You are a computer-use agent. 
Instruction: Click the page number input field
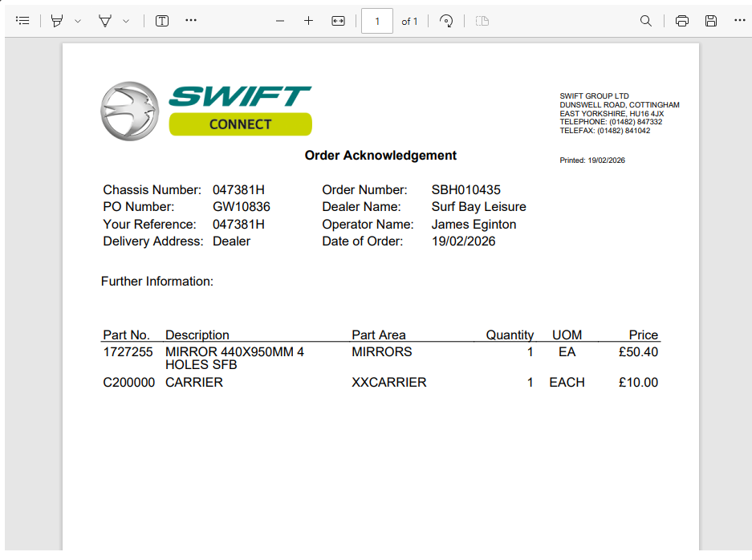[377, 21]
